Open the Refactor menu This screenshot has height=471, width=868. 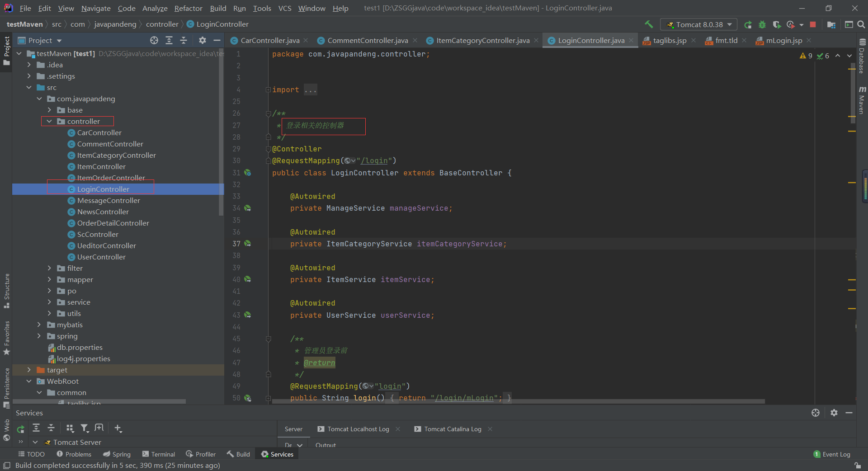click(188, 8)
